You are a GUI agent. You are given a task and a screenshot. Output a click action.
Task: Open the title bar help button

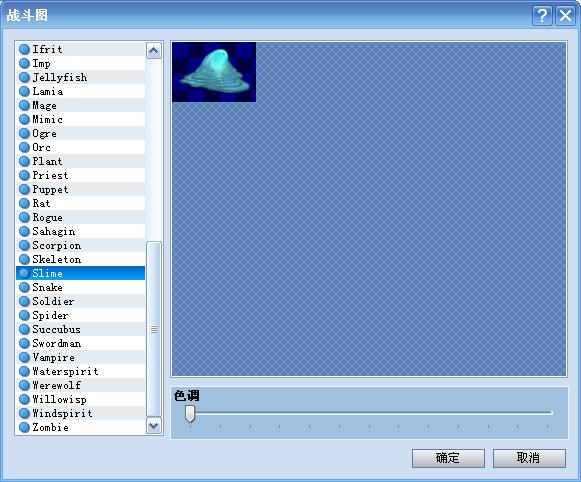click(x=542, y=16)
